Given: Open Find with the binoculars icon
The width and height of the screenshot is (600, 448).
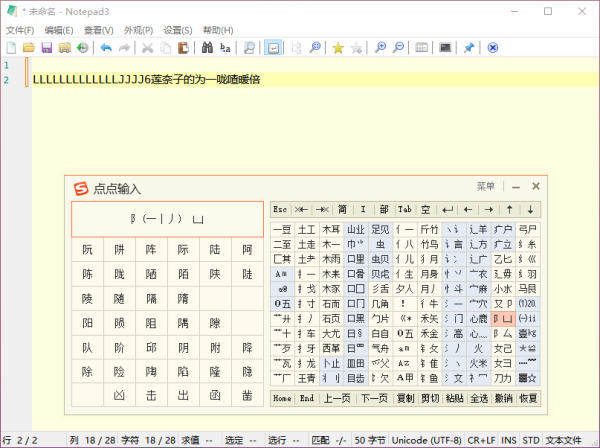Looking at the screenshot, I should pyautogui.click(x=207, y=48).
